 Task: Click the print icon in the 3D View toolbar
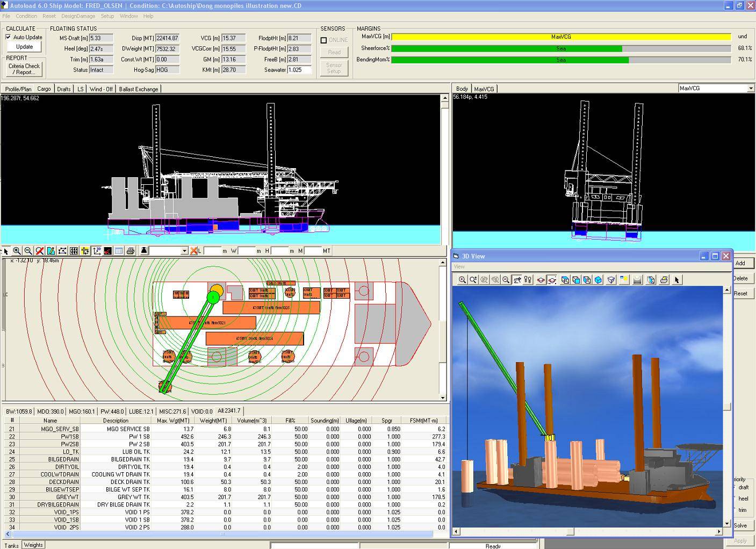pyautogui.click(x=664, y=280)
